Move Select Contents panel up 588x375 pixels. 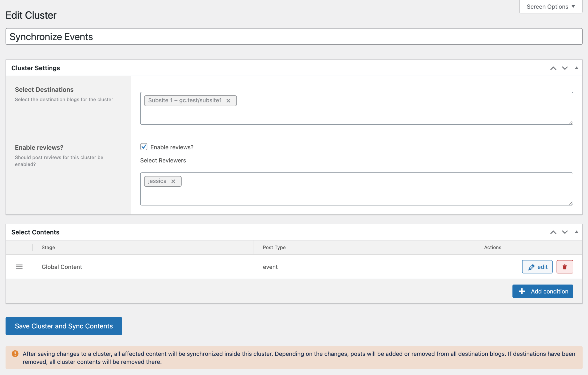pos(553,232)
